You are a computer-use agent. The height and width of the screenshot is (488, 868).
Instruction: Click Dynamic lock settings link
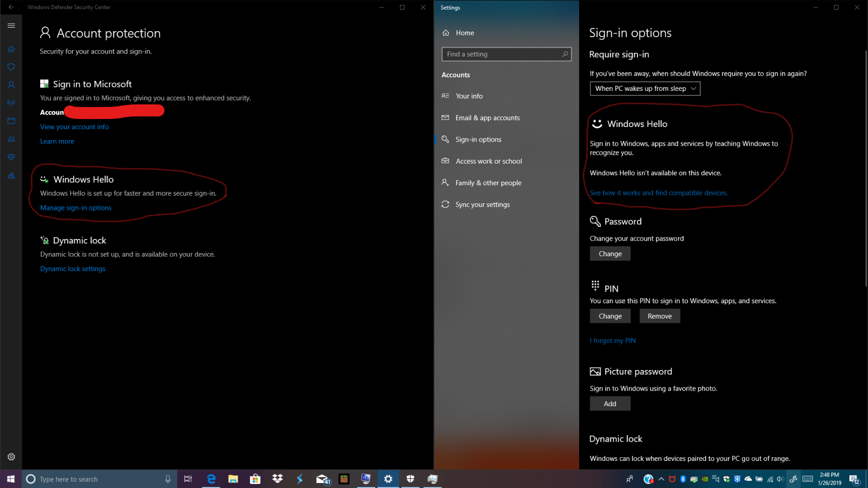point(73,269)
